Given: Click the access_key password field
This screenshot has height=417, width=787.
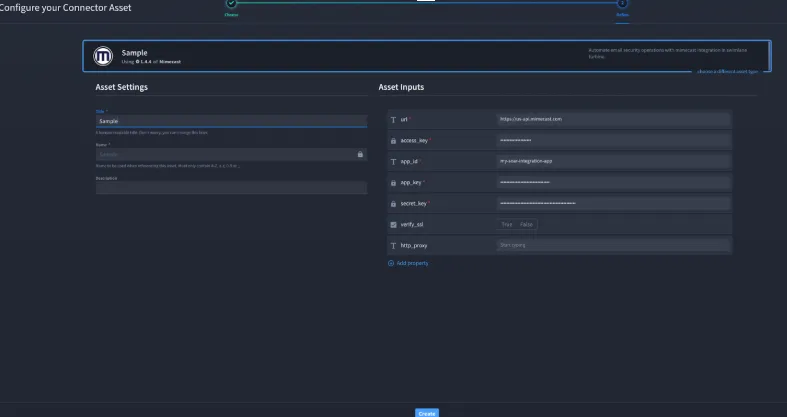Looking at the screenshot, I should pyautogui.click(x=612, y=141).
